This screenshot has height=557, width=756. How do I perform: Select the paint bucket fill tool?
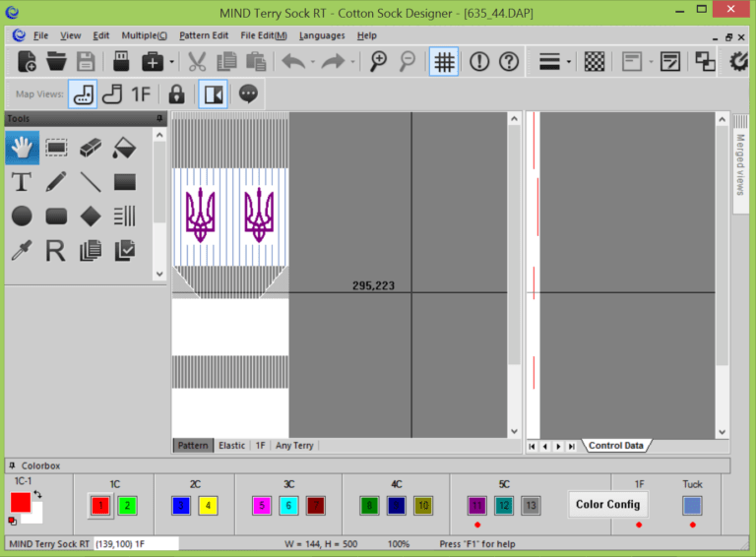tap(124, 148)
